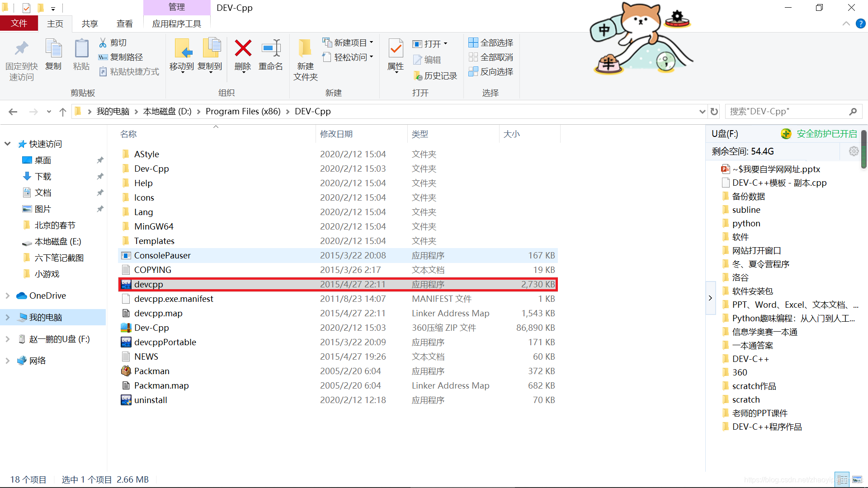Click Select all (全部选择)

(491, 42)
